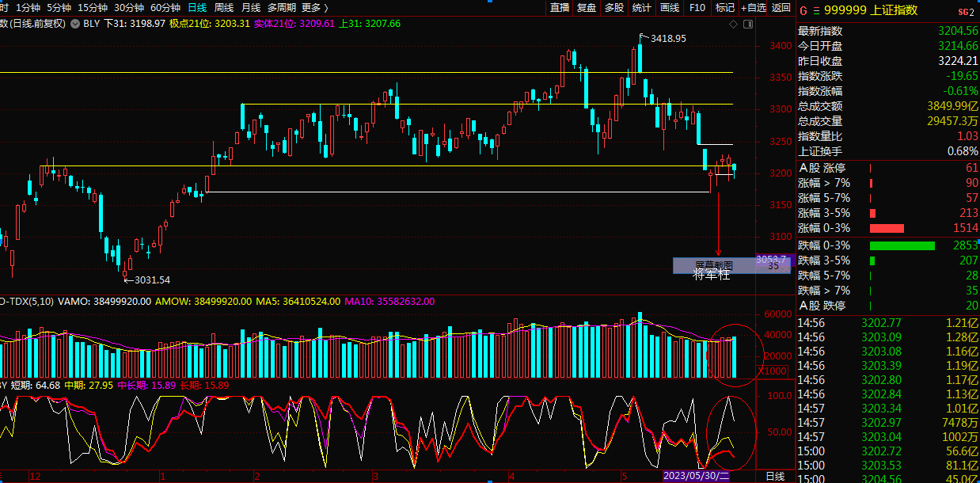Image resolution: width=980 pixels, height=483 pixels.
Task: Click the 2023/05/30 date marker on timeline
Action: coord(695,476)
